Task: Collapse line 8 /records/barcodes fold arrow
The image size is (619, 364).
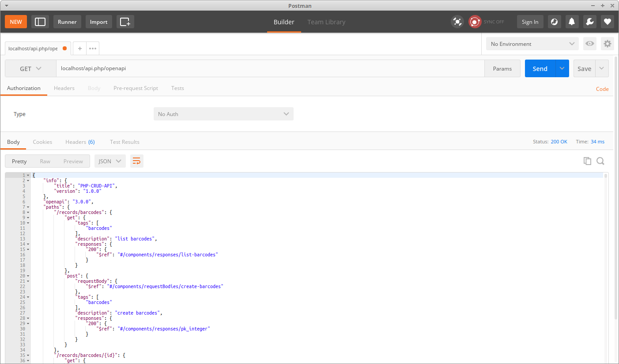Action: [x=28, y=212]
